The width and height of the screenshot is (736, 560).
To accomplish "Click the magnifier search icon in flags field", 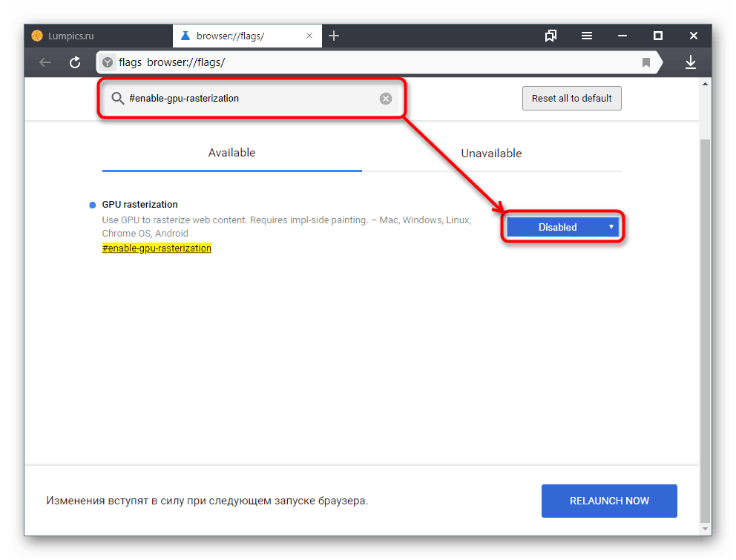I will click(x=117, y=98).
